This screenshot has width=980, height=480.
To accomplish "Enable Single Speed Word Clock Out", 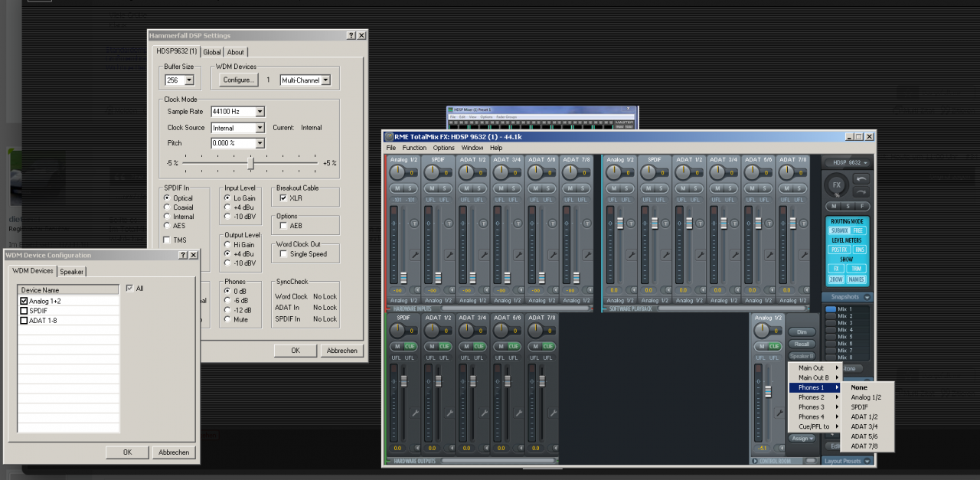I will point(283,254).
